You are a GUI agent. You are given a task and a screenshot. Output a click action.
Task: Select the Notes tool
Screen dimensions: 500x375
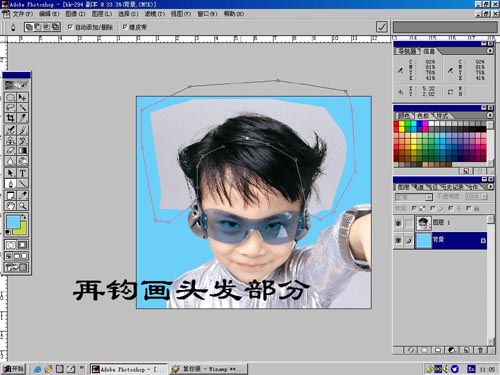[x=10, y=195]
